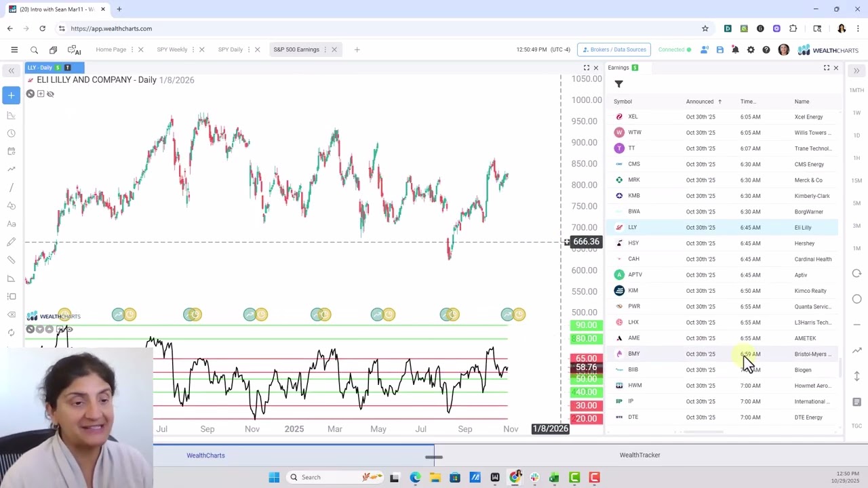Screen dimensions: 868x488
Task: Close the LLY chart panel
Action: tap(596, 68)
